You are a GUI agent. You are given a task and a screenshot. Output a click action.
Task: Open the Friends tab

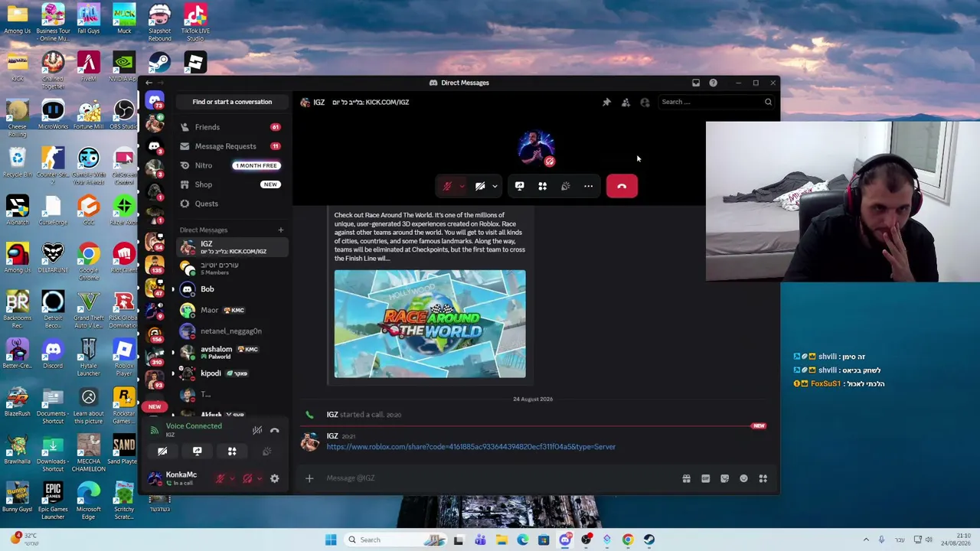(x=232, y=127)
